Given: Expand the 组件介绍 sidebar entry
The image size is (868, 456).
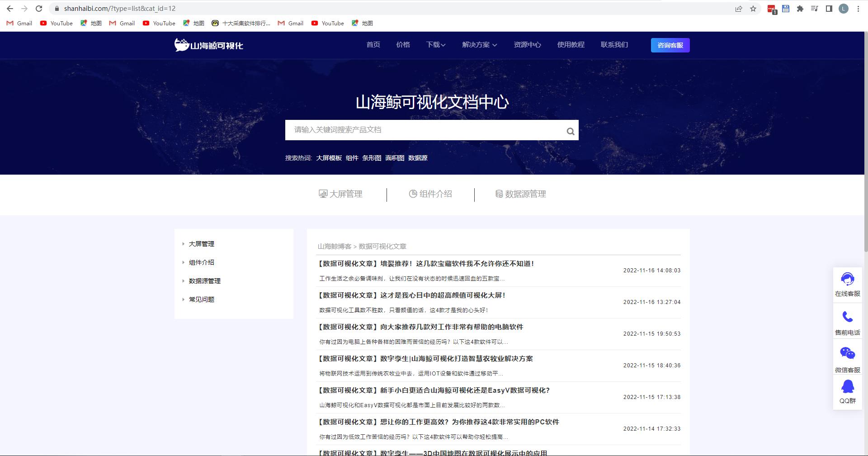Looking at the screenshot, I should tap(201, 262).
